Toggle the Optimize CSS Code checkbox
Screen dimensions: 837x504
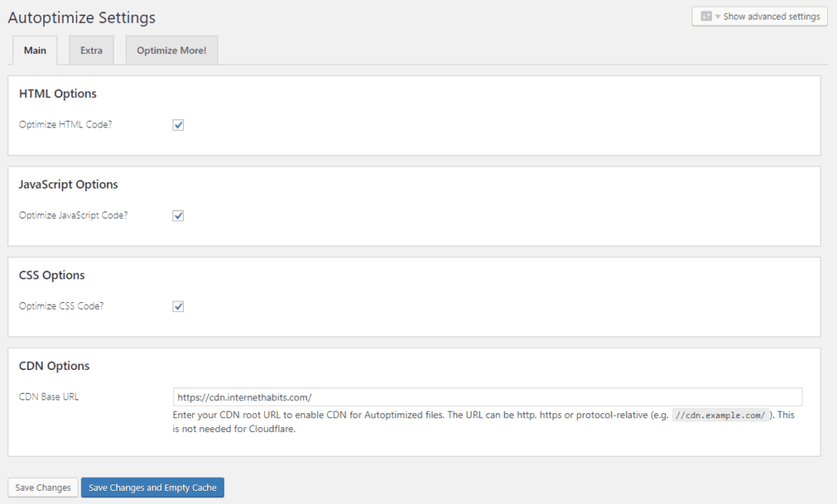tap(178, 306)
